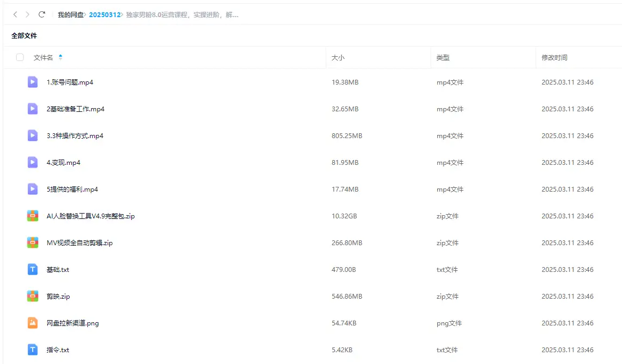Screen dimensions: 622x364
Task: Click the back navigation arrow
Action: (x=16, y=14)
